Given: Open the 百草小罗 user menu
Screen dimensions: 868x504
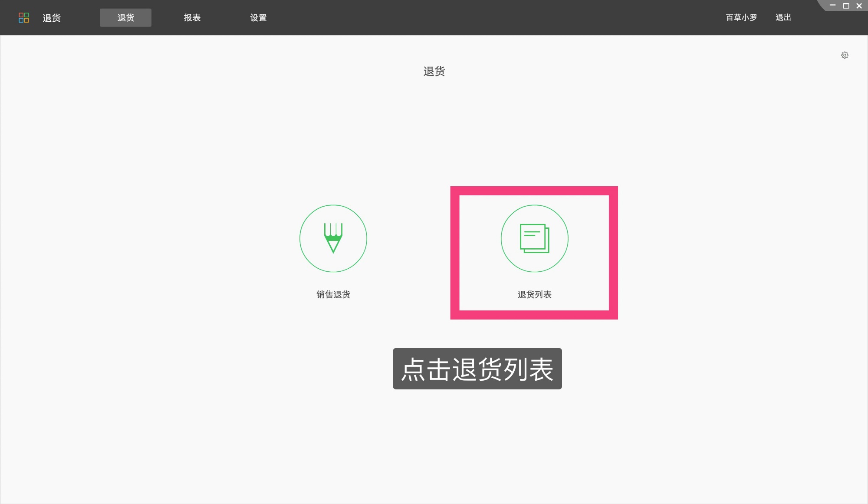Looking at the screenshot, I should point(740,17).
